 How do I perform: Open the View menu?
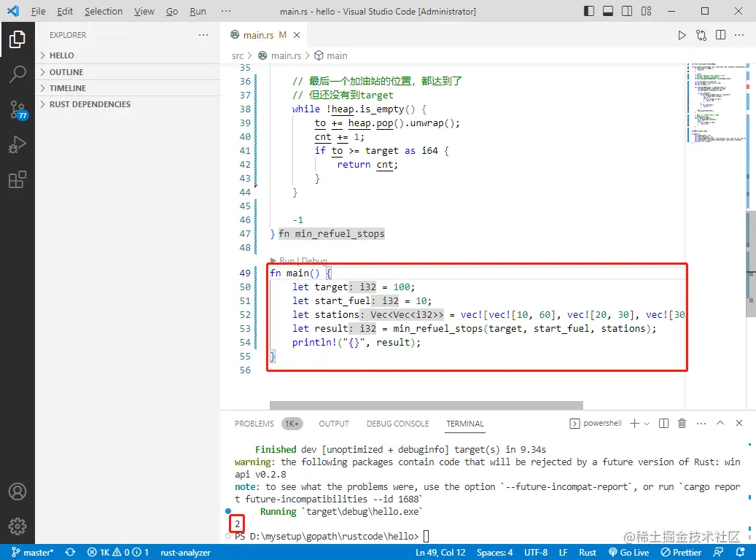pos(144,11)
